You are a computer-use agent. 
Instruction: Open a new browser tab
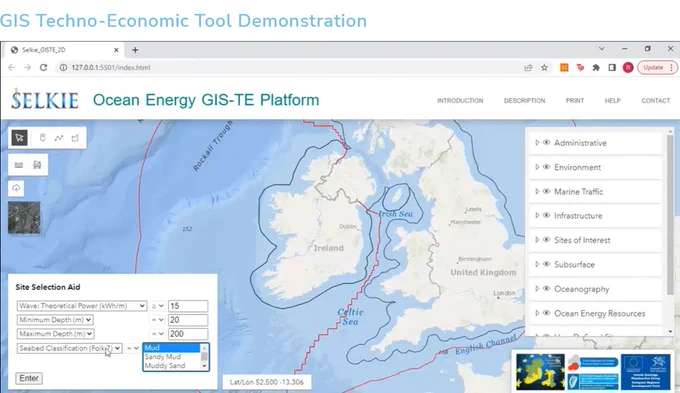(135, 50)
